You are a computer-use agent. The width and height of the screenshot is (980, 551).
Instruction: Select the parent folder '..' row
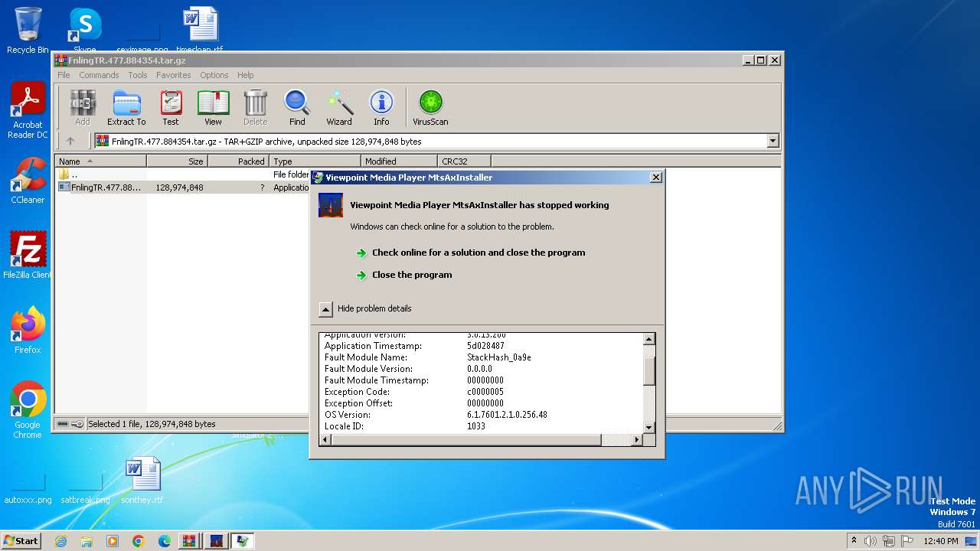click(x=184, y=174)
